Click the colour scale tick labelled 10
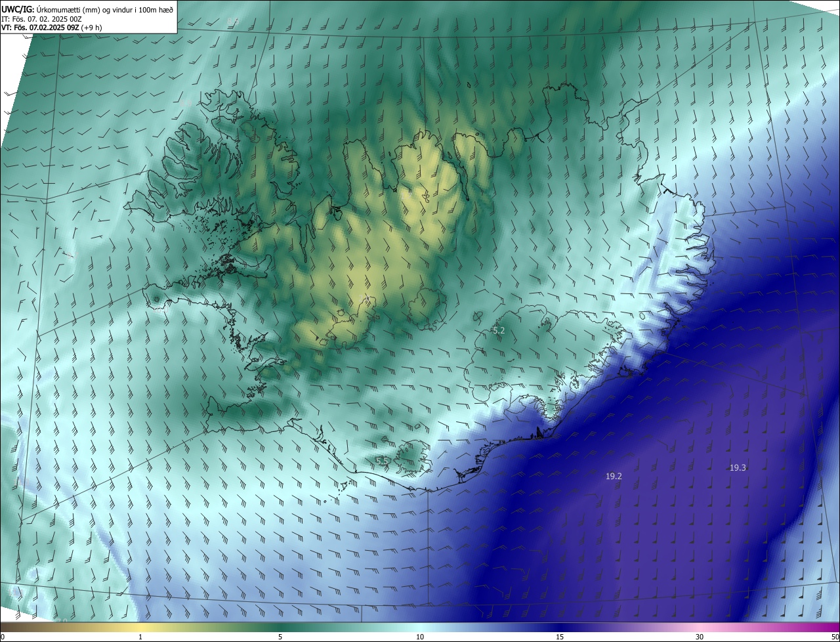 (420, 637)
